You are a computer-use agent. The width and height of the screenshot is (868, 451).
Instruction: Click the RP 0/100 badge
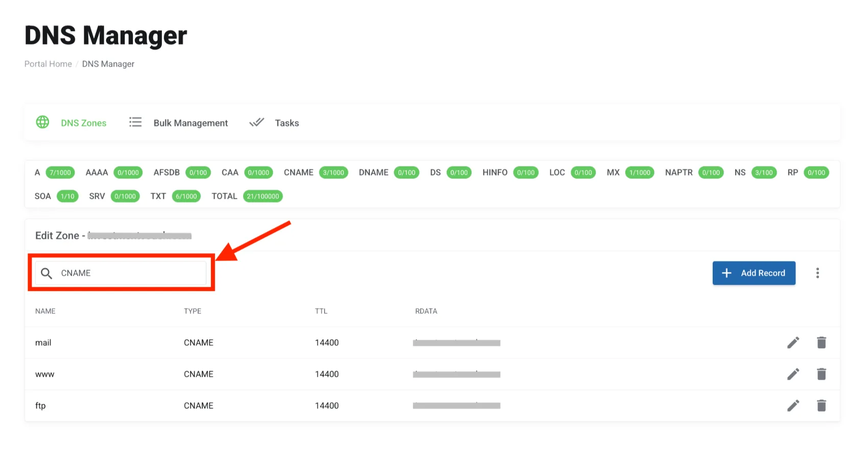tap(816, 173)
